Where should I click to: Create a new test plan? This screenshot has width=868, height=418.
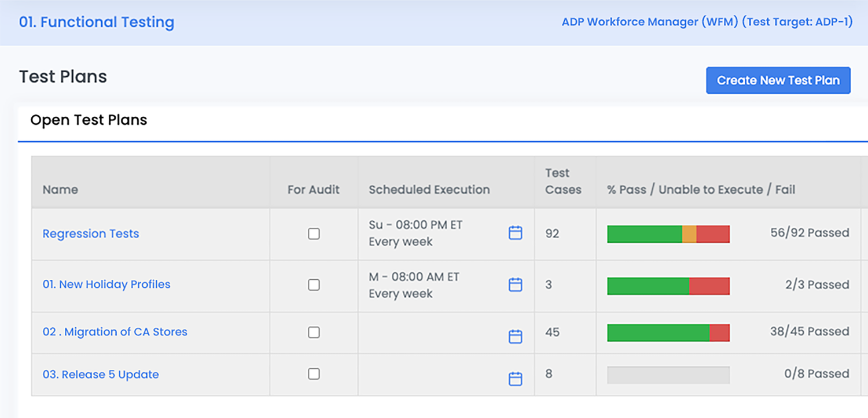(778, 80)
